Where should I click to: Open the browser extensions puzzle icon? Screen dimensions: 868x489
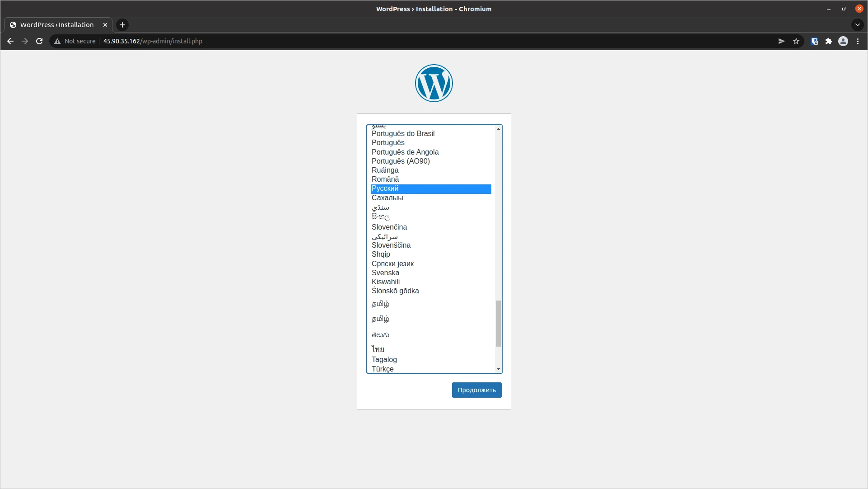point(829,41)
